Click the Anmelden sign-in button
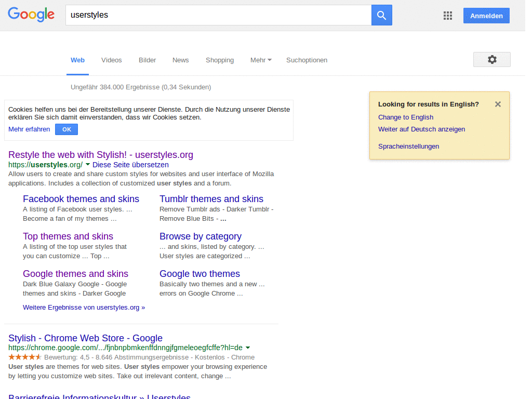The height and width of the screenshot is (399, 532). [x=486, y=16]
